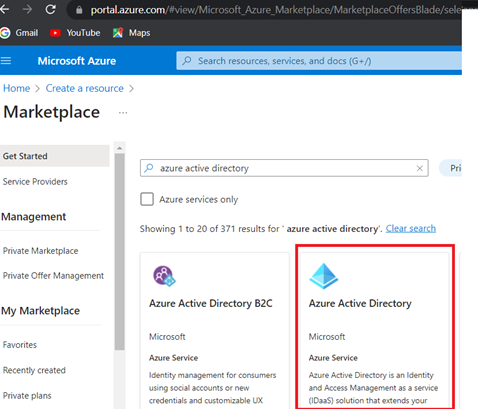Click the global Search resources, services, and docs box
The image size is (478, 409).
tap(319, 61)
